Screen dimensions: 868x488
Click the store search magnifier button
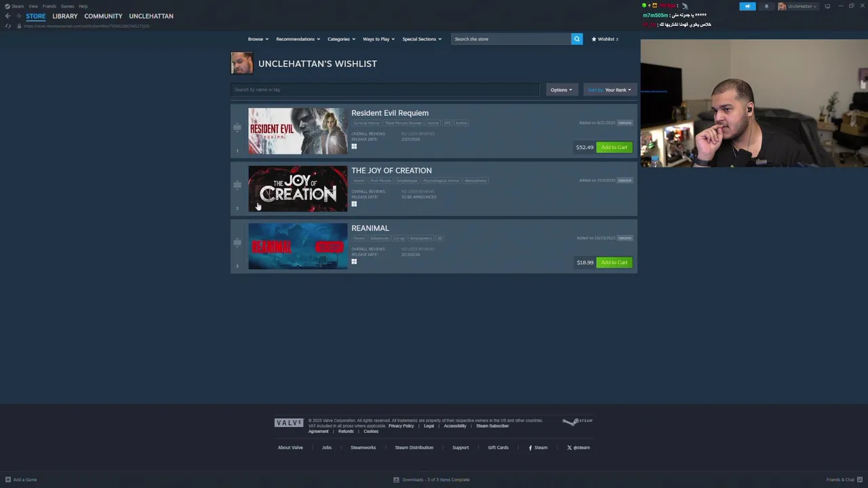576,39
